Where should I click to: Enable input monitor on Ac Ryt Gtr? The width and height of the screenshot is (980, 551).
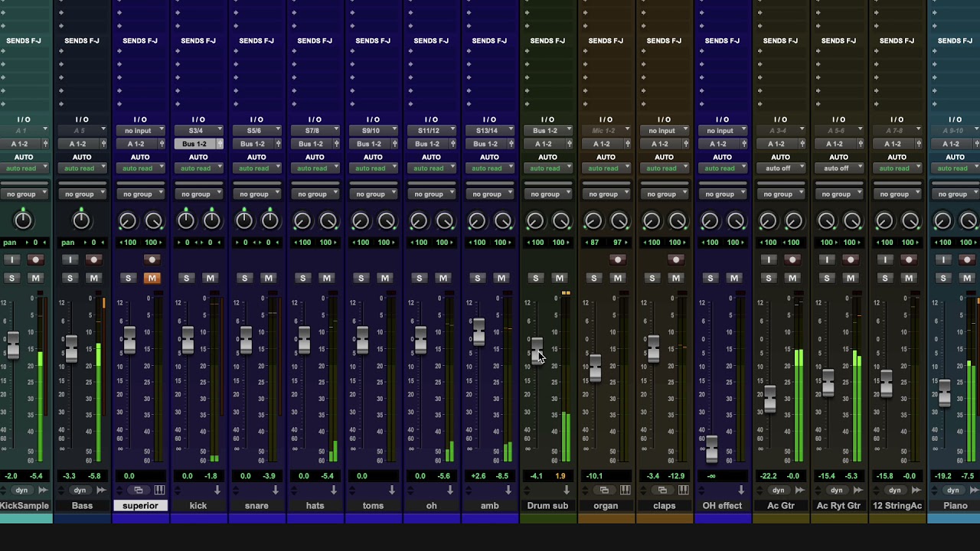point(826,260)
